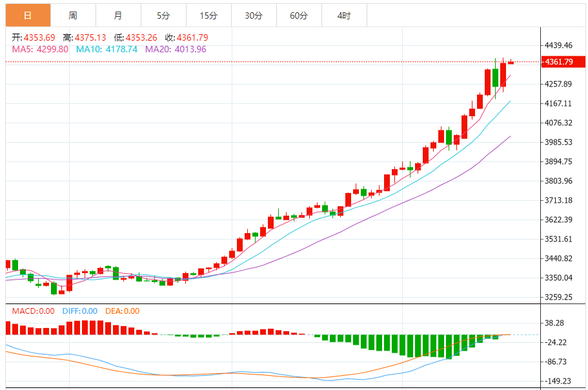Click the DIFF value label
Viewport: 588px width, 390px height.
[x=79, y=311]
